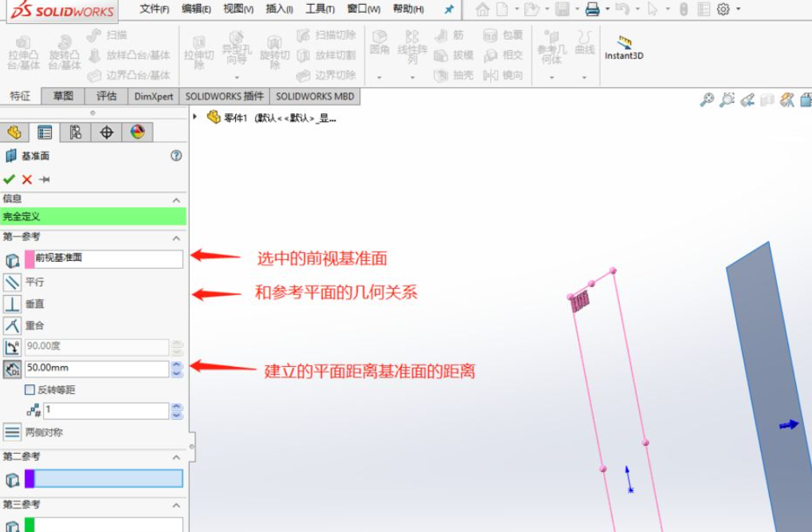Increase the plane count with spinner
Screen dimensions: 812x532
coord(177,407)
